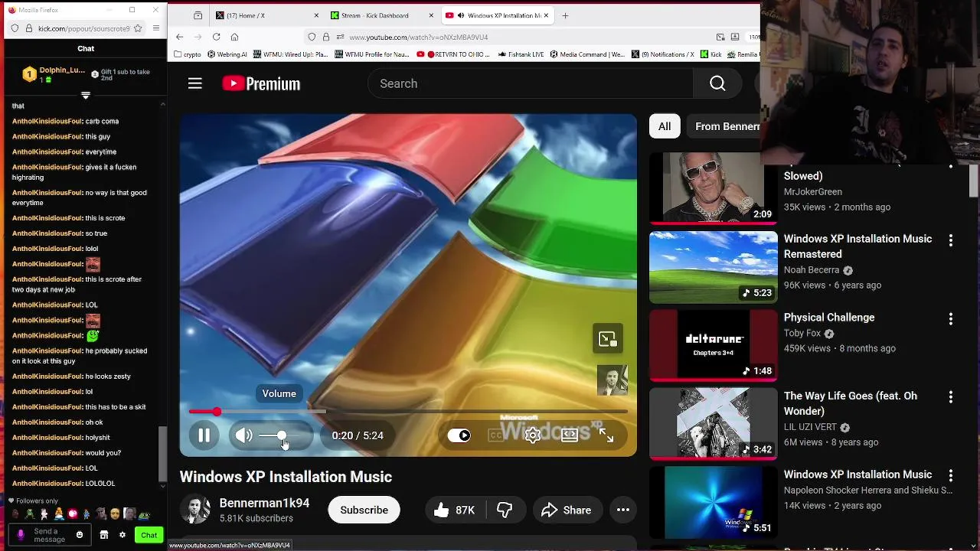Open Firefox home page button

[234, 37]
